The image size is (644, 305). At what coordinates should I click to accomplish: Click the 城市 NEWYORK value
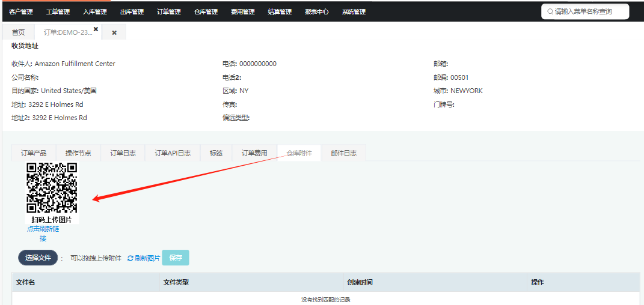467,91
